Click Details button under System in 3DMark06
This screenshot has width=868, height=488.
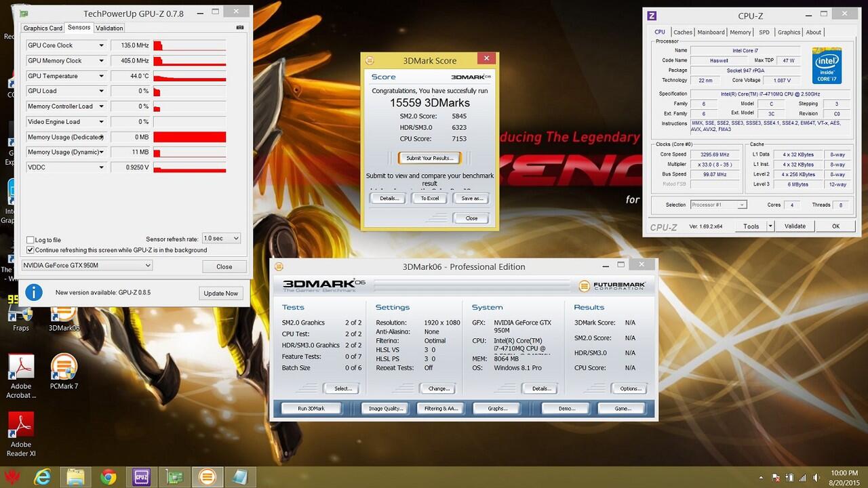pos(540,388)
